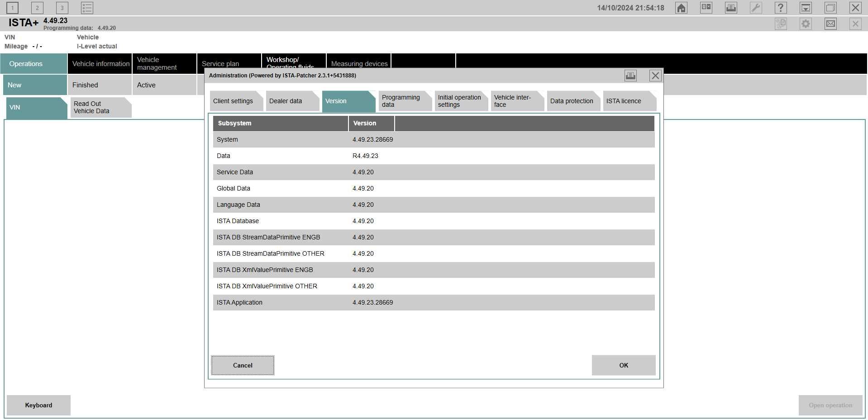Screen dimensions: 868x420
Task: Select the VIN identification tab
Action: pyautogui.click(x=37, y=108)
